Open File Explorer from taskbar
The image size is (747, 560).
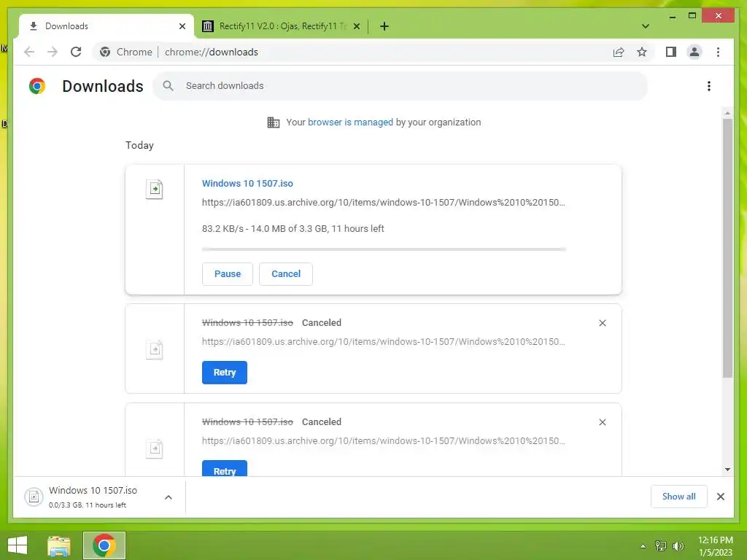click(59, 545)
